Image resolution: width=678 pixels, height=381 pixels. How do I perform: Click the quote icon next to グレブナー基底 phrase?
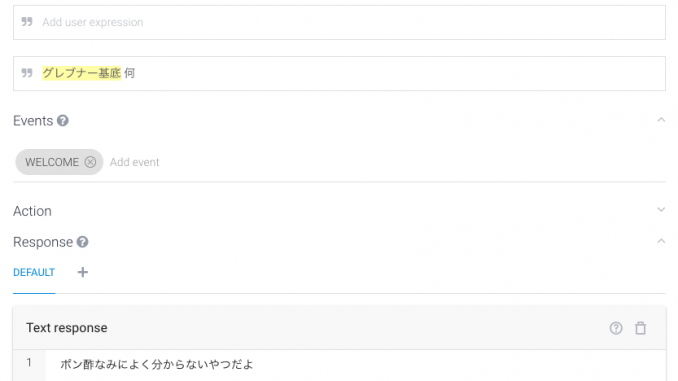tap(27, 73)
